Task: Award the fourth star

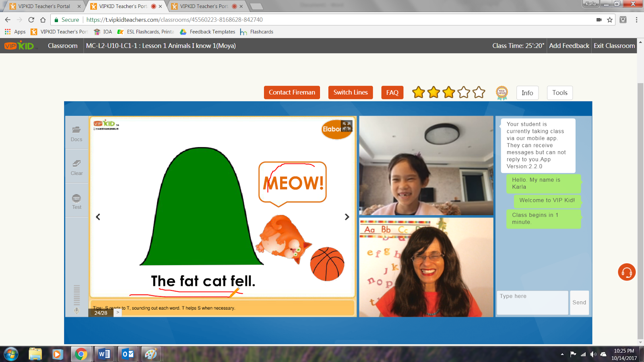Action: (x=464, y=93)
